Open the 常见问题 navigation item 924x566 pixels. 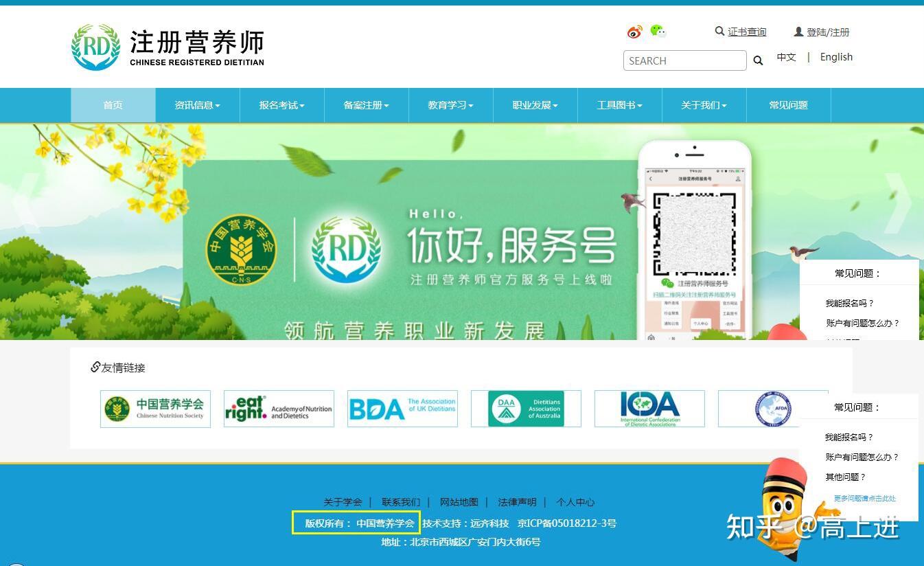[x=789, y=105]
